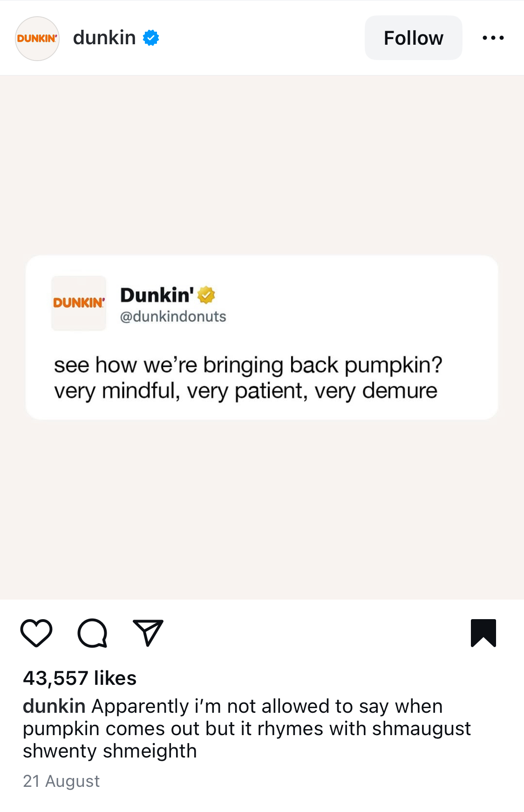Open comments via speech bubble icon
The width and height of the screenshot is (524, 812).
pos(93,633)
